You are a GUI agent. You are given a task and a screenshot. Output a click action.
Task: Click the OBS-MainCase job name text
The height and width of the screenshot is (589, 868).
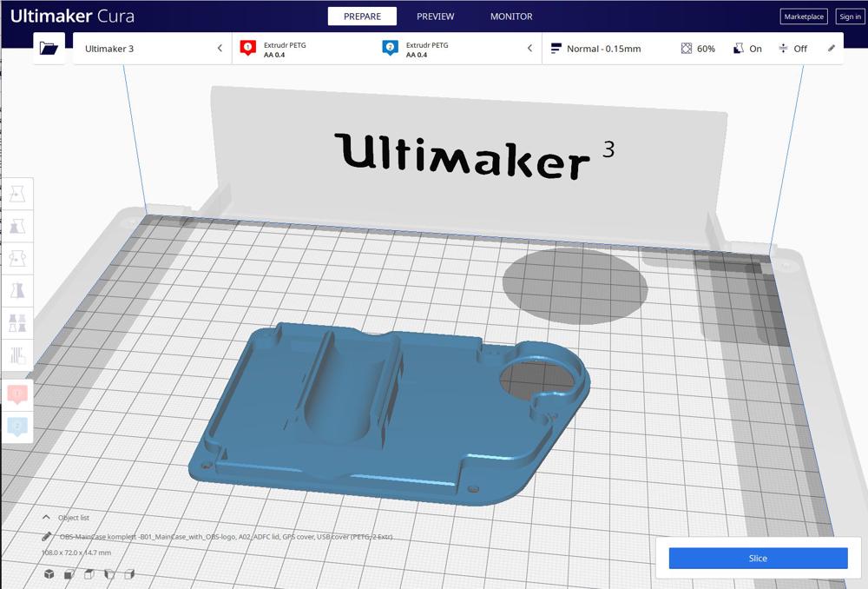[226, 536]
